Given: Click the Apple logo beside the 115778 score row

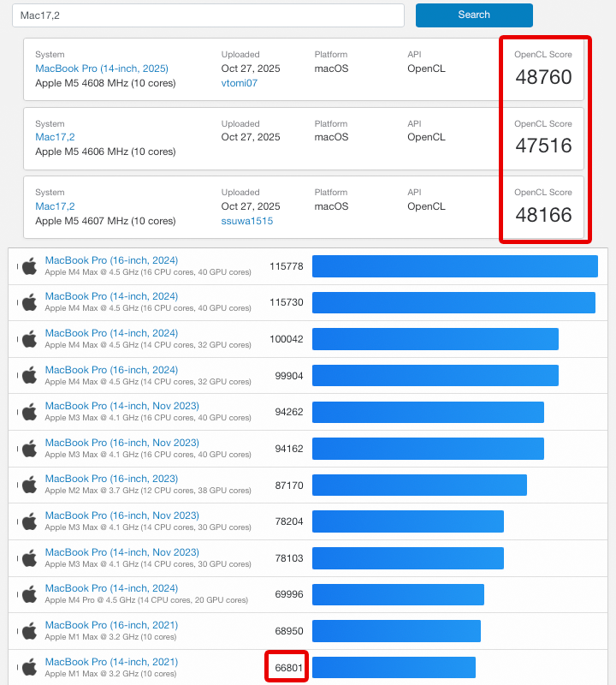Looking at the screenshot, I should (29, 266).
